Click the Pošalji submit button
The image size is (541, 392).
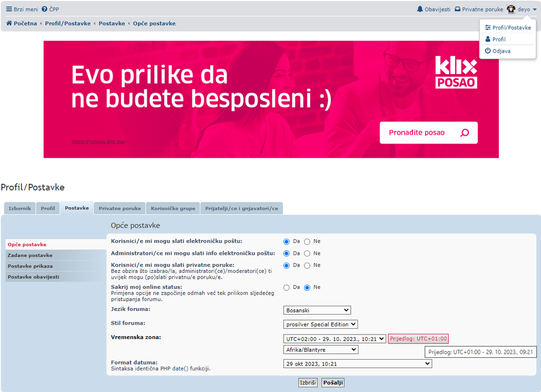click(333, 383)
